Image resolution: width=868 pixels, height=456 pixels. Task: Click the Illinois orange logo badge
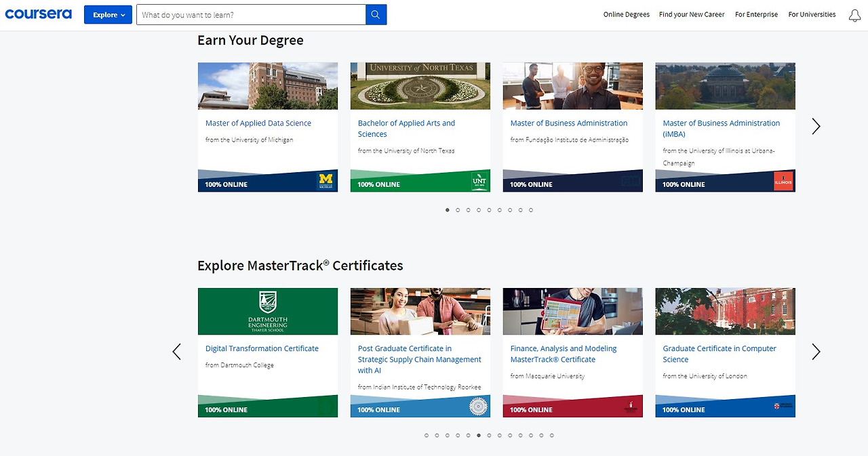[x=783, y=182]
